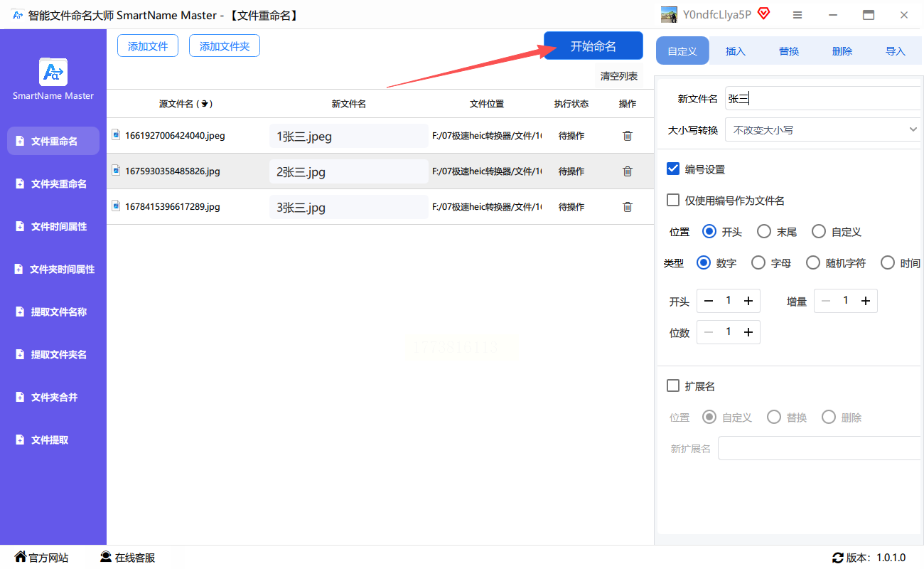Click the version refresh icon
Viewport: 924px width, 569px height.
(837, 558)
